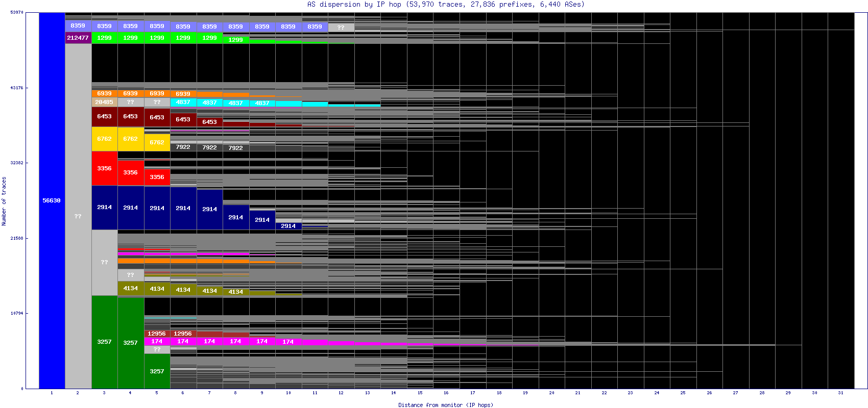Select the yellow 6762 block at hop 5
The width and height of the screenshot is (868, 408).
point(157,142)
